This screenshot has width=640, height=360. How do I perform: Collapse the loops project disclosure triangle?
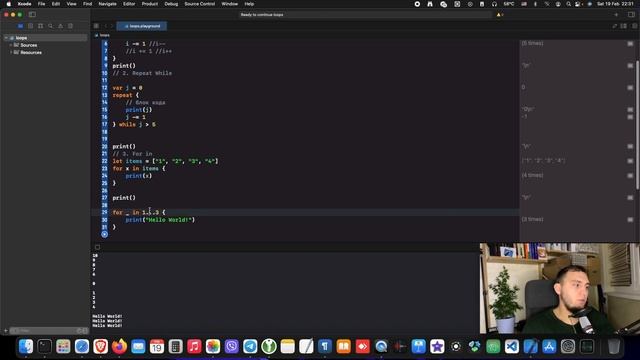(x=6, y=38)
